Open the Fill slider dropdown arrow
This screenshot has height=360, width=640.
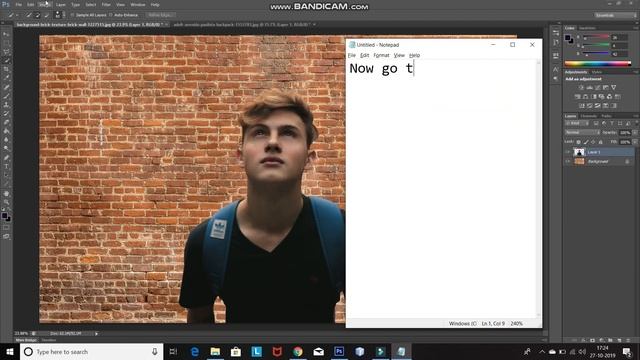click(x=635, y=142)
